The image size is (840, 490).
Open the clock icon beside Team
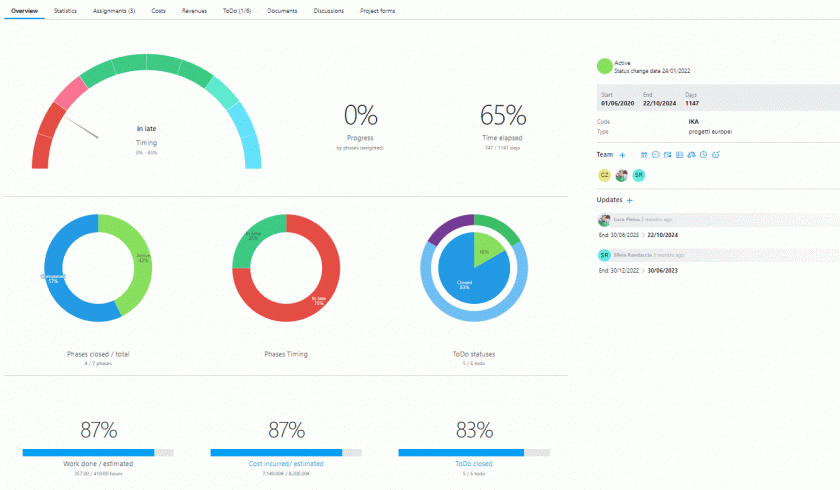pyautogui.click(x=704, y=155)
